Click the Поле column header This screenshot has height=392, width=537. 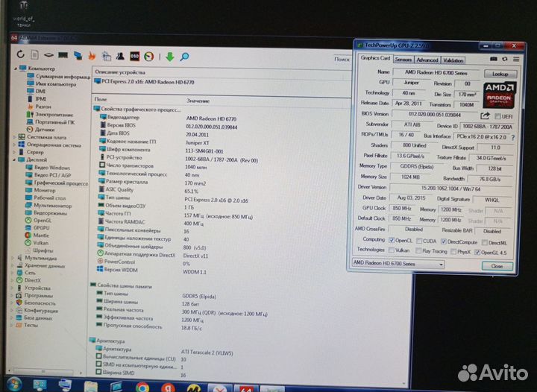[x=101, y=99]
